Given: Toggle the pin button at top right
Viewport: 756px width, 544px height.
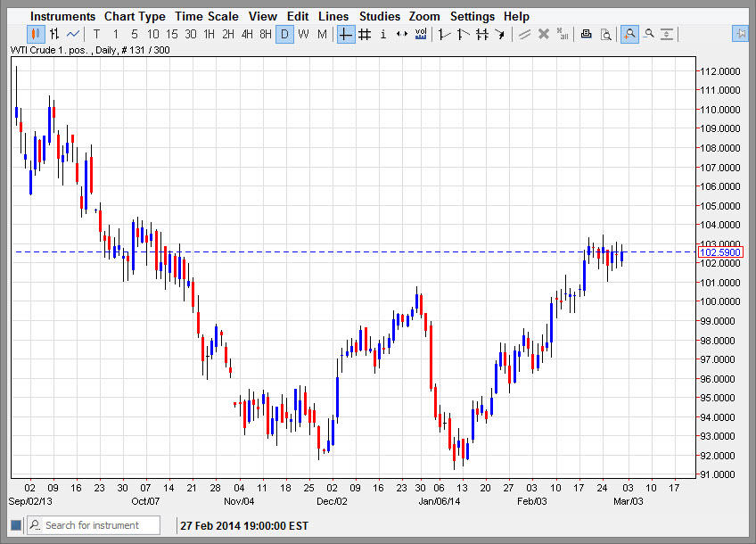Looking at the screenshot, I should [740, 35].
